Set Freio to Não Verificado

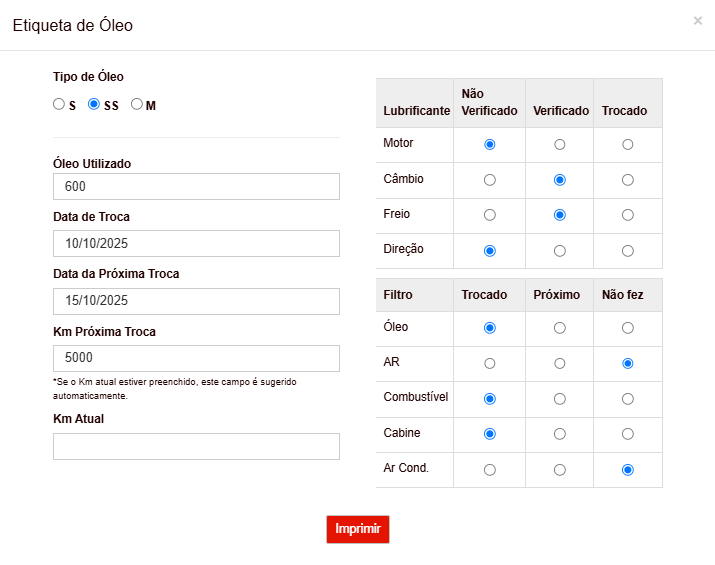click(x=490, y=215)
